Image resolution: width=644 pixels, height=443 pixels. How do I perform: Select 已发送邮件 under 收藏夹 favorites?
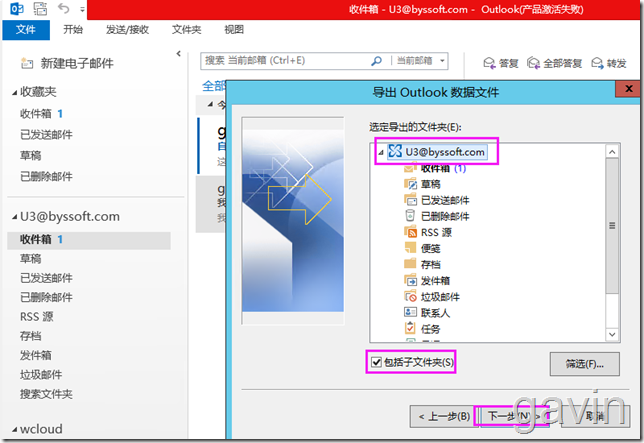(46, 135)
